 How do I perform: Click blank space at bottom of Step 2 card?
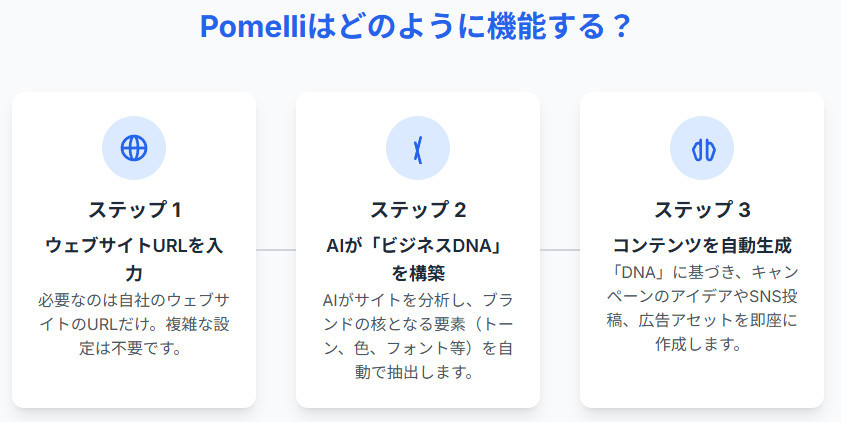418,395
